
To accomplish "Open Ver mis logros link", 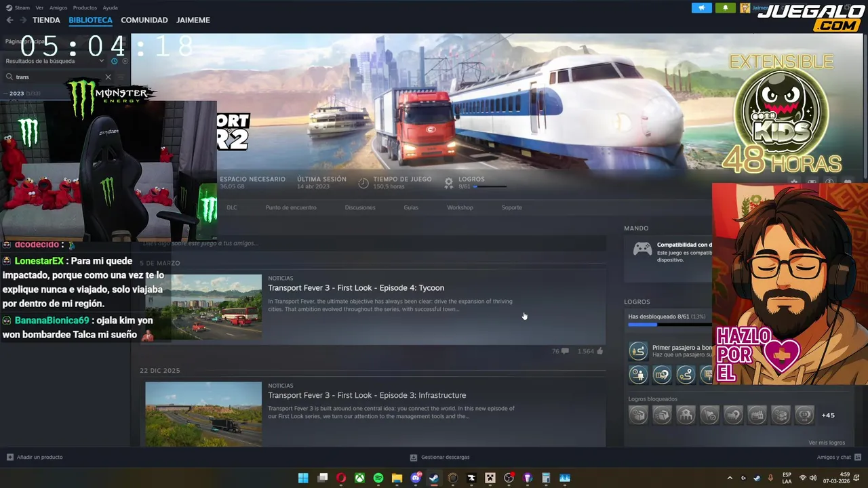I will 827,443.
